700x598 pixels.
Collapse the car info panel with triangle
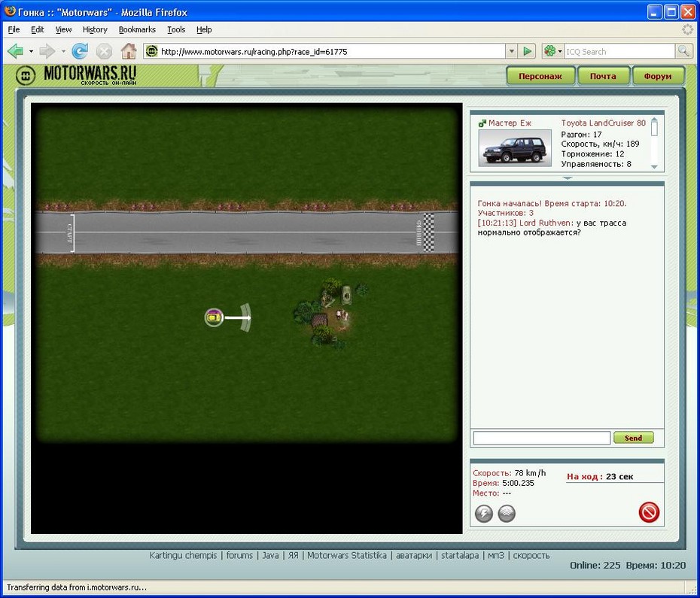click(567, 178)
